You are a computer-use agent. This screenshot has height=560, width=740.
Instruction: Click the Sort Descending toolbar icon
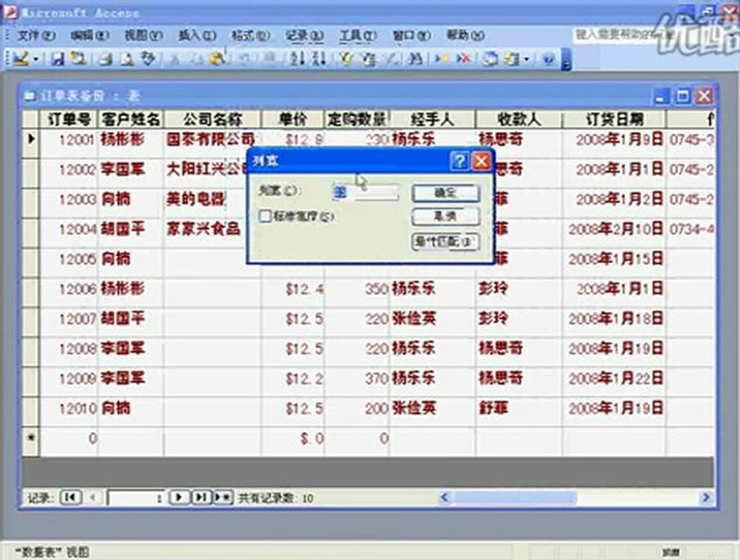tap(320, 59)
